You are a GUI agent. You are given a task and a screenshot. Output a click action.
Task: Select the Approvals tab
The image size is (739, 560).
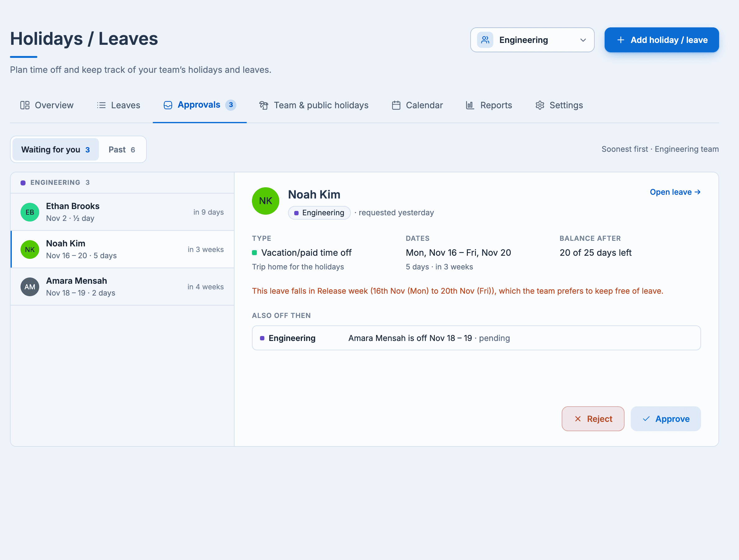pyautogui.click(x=200, y=105)
